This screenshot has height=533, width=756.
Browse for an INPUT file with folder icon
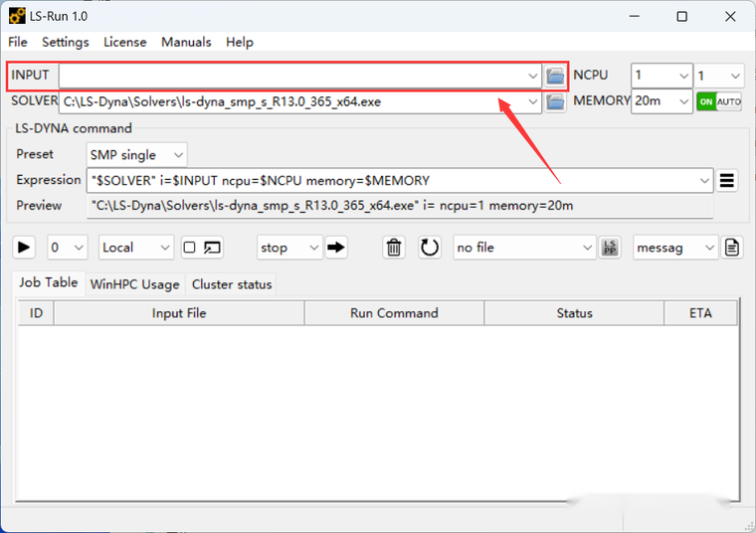(x=555, y=76)
